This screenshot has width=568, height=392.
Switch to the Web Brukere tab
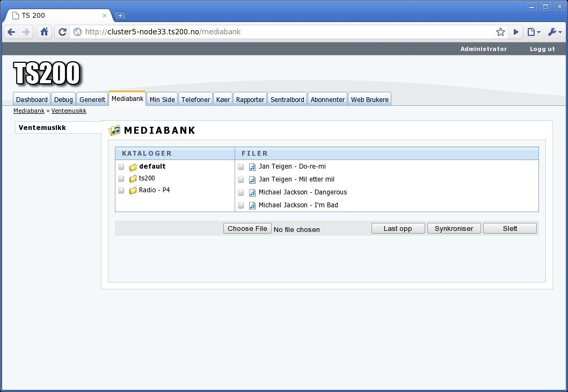click(369, 99)
